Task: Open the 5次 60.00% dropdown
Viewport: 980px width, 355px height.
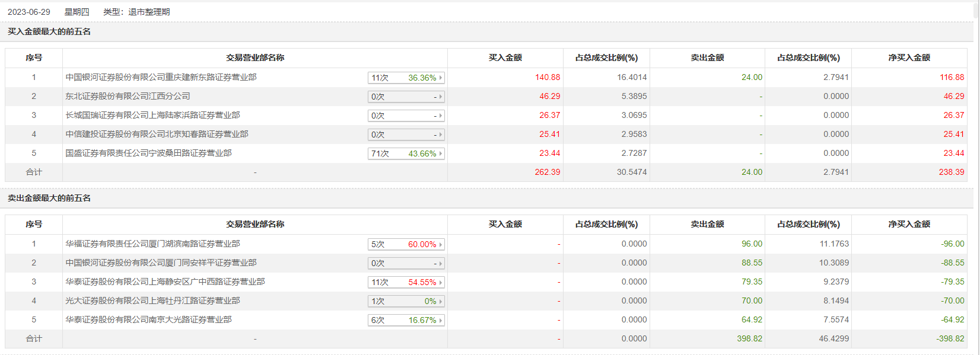Action: tap(406, 244)
